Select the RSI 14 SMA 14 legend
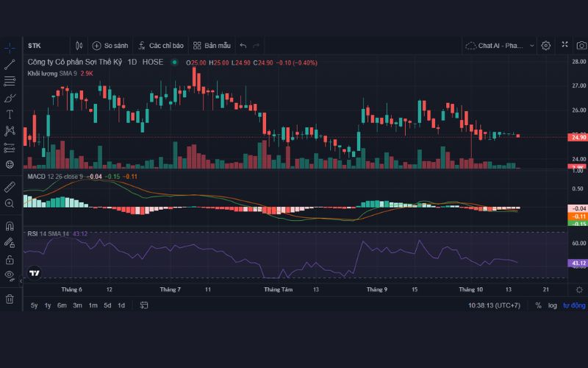The image size is (588, 368). [48, 234]
